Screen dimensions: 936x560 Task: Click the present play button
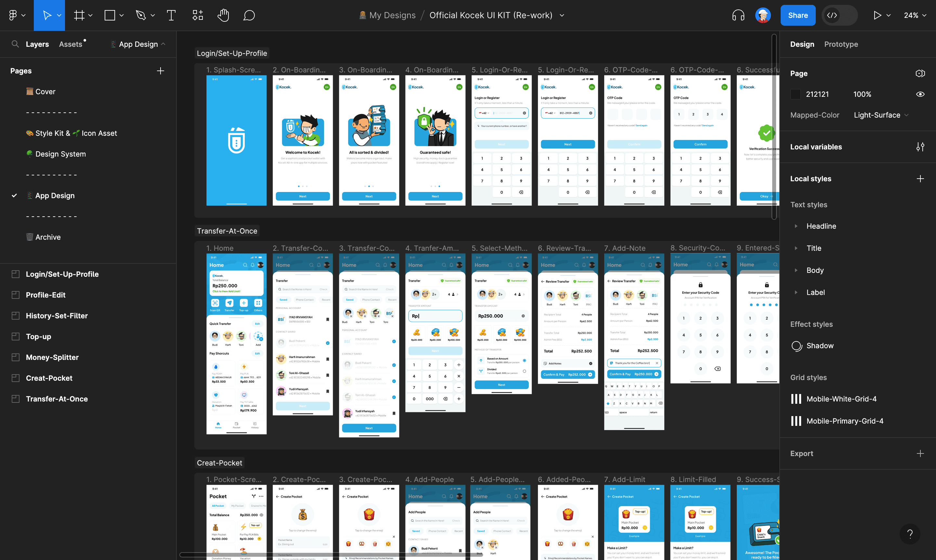point(877,16)
